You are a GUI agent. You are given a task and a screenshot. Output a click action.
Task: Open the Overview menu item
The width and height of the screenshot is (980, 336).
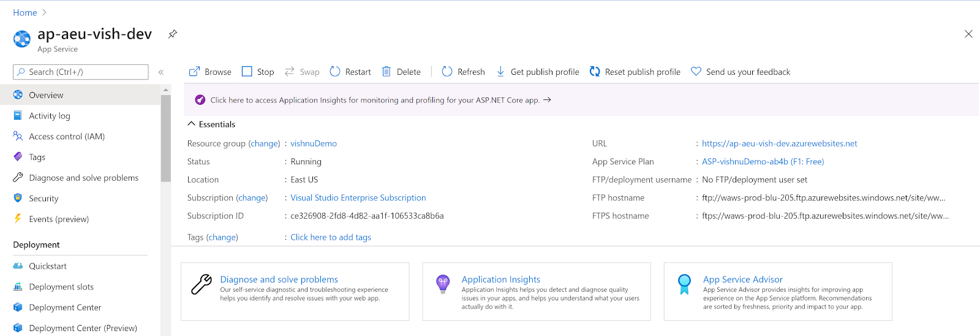click(80, 95)
